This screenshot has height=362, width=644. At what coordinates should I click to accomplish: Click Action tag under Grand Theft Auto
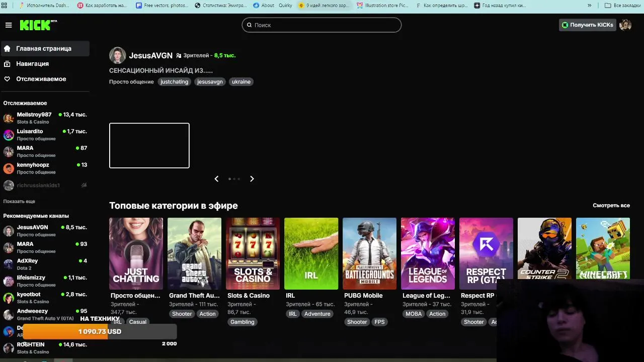pyautogui.click(x=207, y=314)
